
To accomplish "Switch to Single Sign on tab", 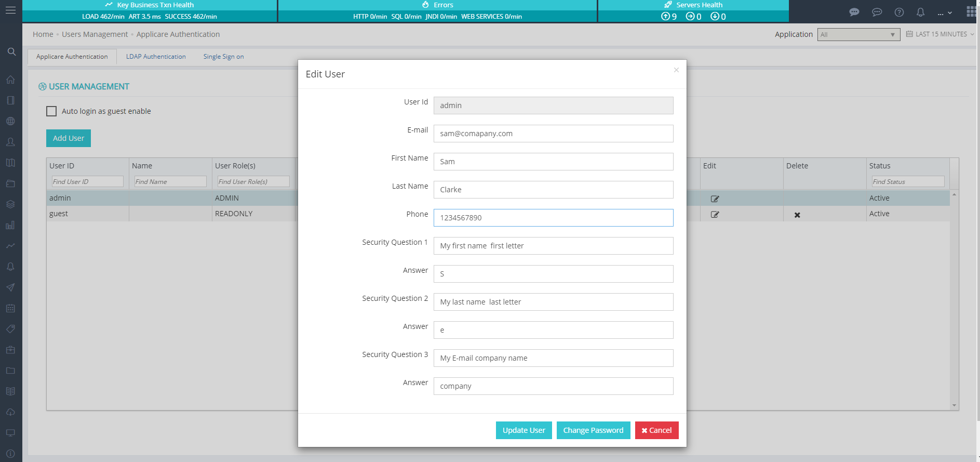I will coord(223,57).
